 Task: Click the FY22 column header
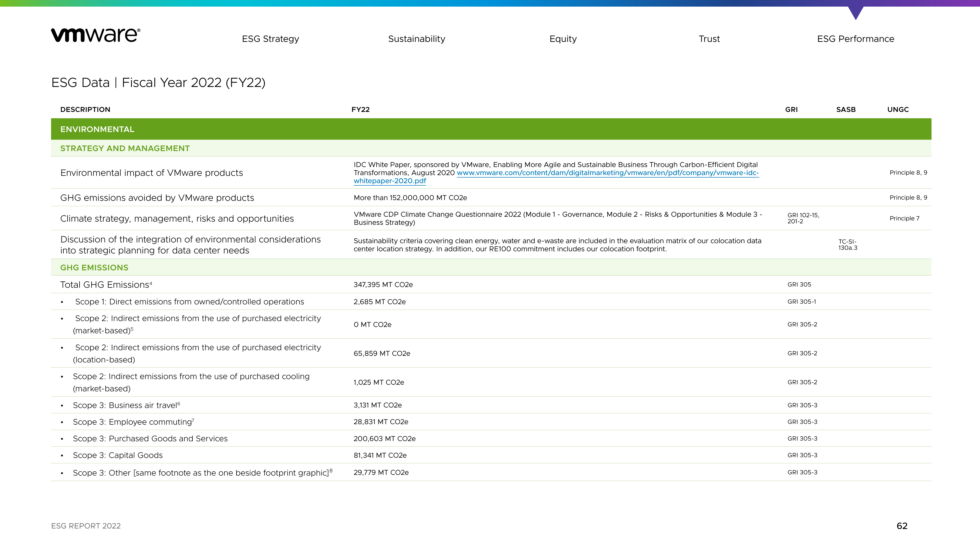(360, 109)
